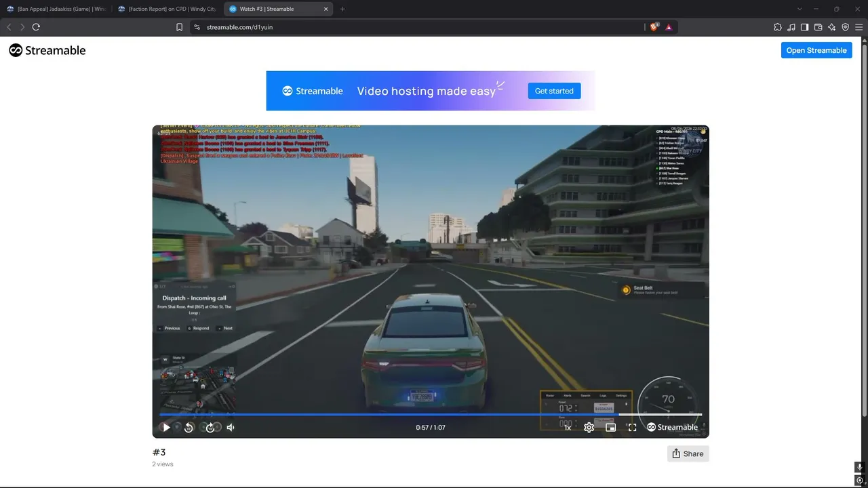Viewport: 868px width, 488px height.
Task: Click the "2 views" count text
Action: pyautogui.click(x=163, y=464)
